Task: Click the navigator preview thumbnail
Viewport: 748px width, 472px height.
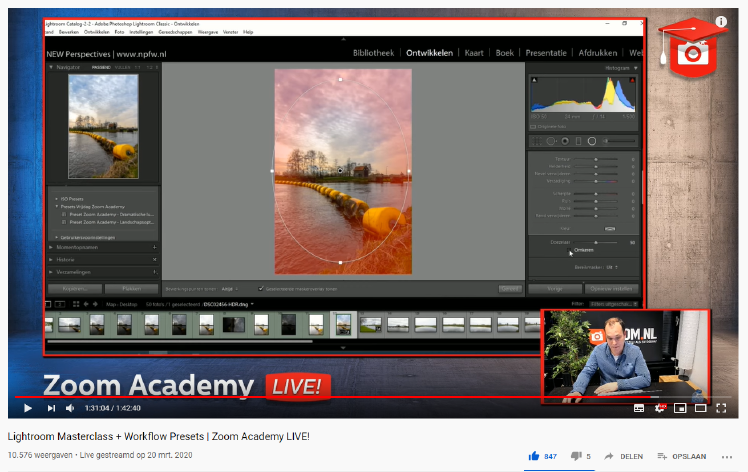Action: pyautogui.click(x=103, y=126)
